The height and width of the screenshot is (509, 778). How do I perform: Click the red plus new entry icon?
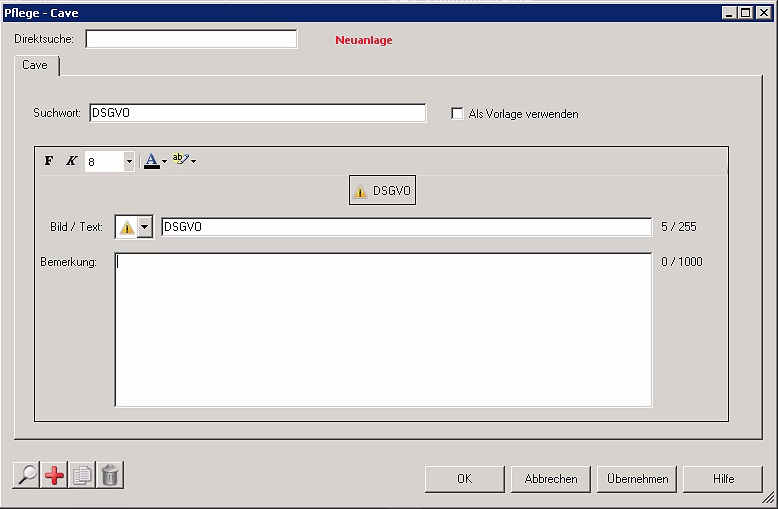pos(54,475)
